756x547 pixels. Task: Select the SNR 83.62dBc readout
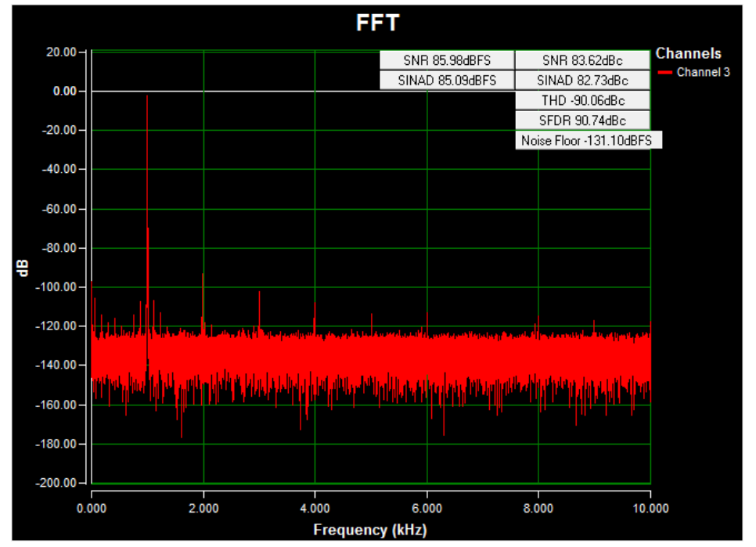point(582,60)
